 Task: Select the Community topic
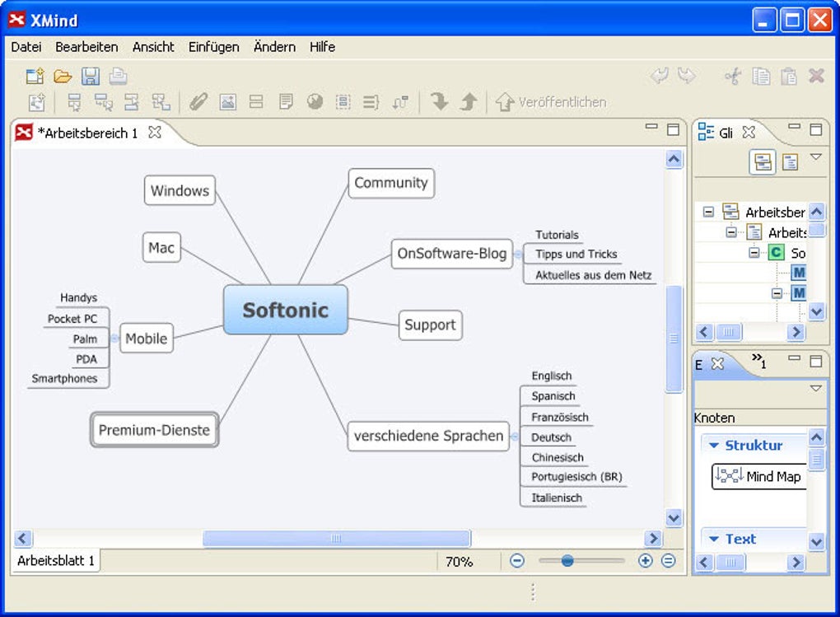click(x=391, y=183)
